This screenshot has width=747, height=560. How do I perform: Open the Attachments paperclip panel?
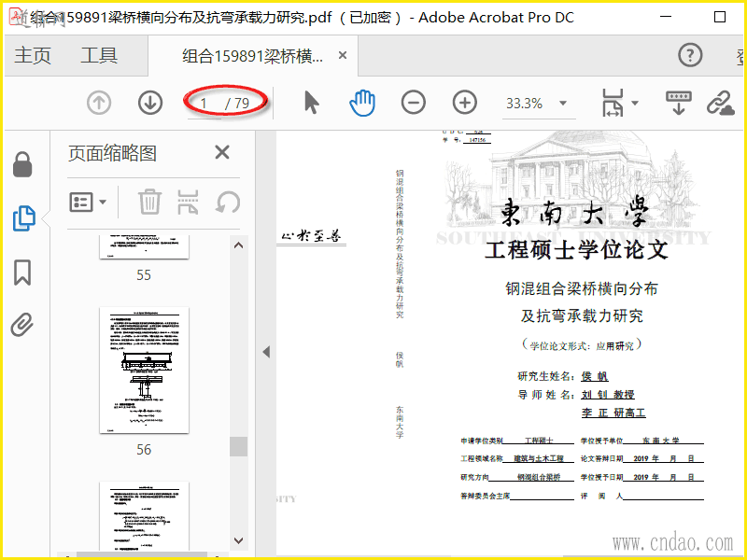point(22,325)
